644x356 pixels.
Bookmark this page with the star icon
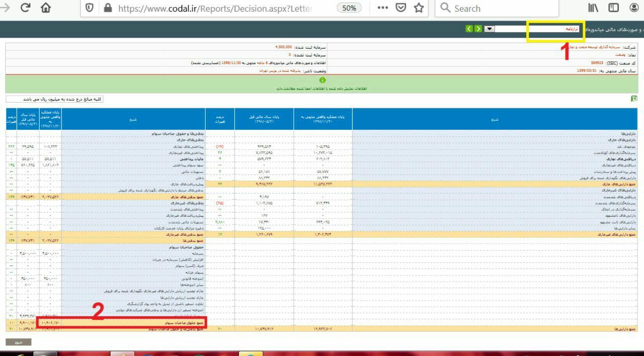419,8
